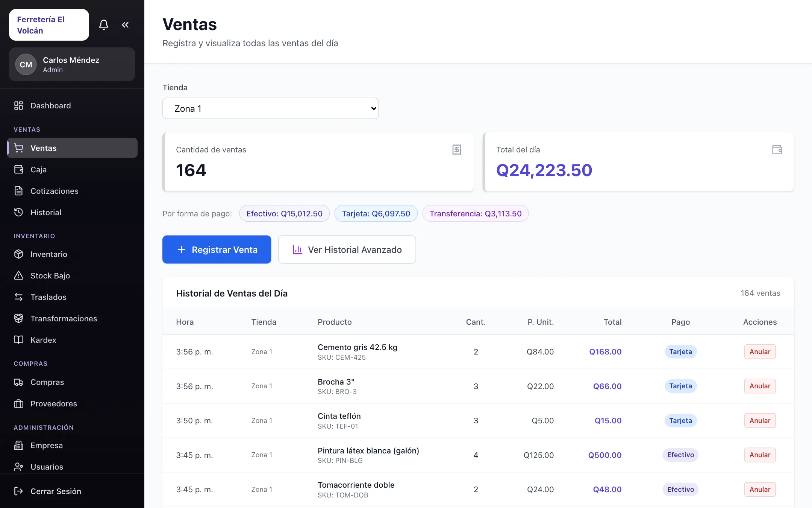Anular the Cemento gris 42.5 kg sale

[x=760, y=352]
